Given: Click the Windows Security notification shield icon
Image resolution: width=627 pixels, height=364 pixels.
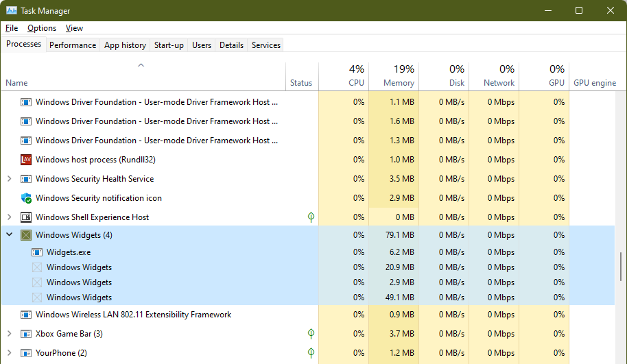Looking at the screenshot, I should coord(26,198).
